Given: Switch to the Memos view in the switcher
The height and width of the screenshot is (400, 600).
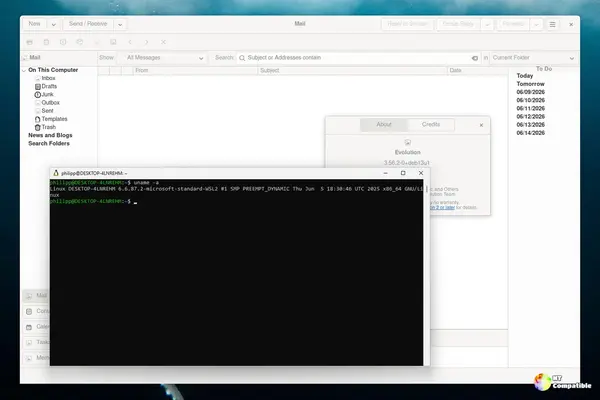Looking at the screenshot, I should click(36, 358).
